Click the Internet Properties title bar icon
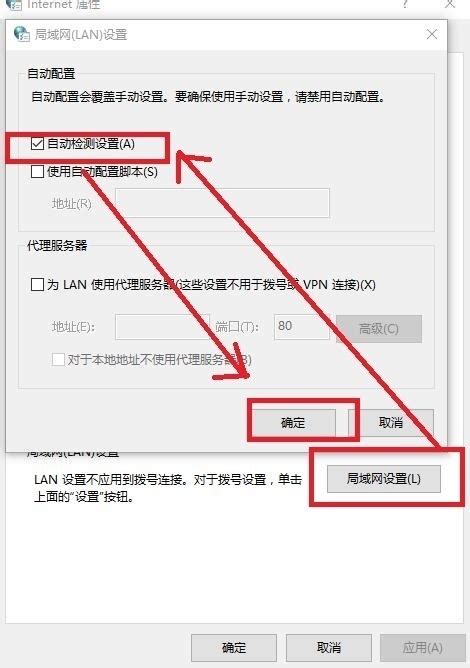 click(14, 4)
